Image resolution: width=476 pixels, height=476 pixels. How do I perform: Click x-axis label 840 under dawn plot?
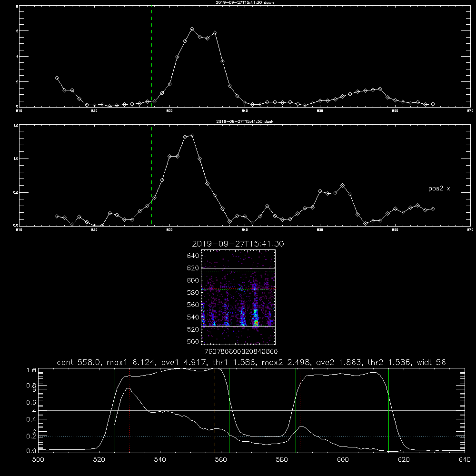pos(245,111)
